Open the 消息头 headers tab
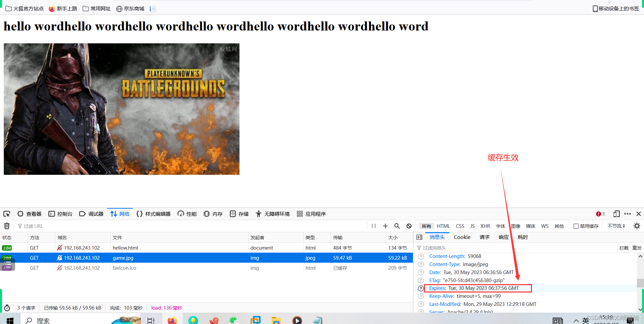Screen dimensions: 644x324 437,237
